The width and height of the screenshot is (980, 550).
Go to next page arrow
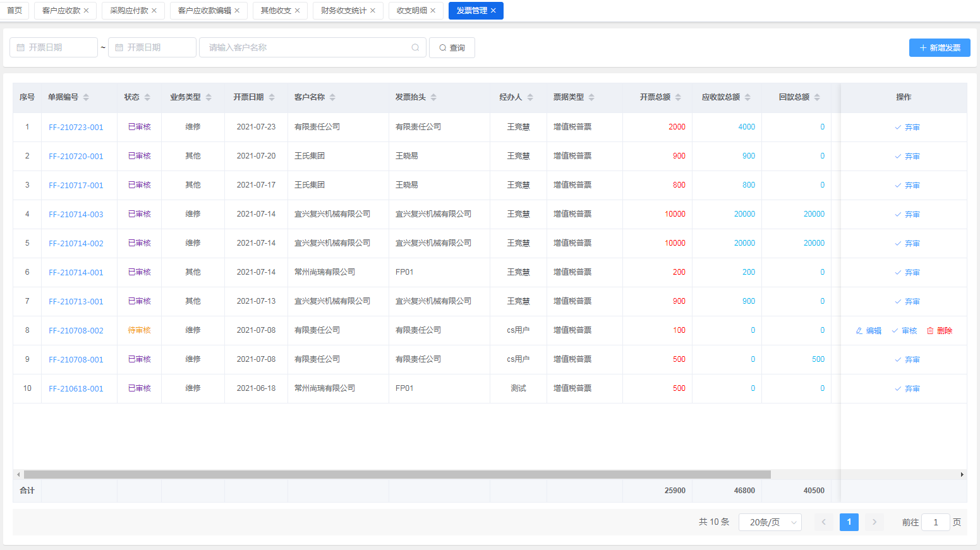tap(874, 522)
